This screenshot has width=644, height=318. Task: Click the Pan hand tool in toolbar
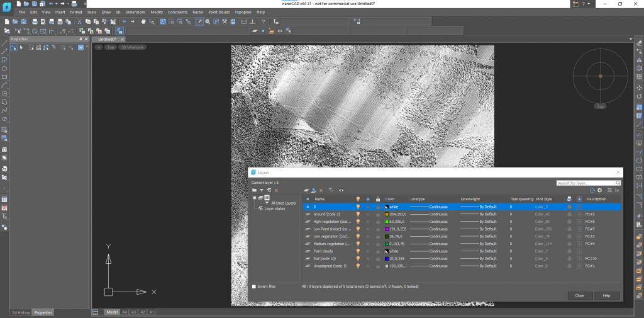point(143,21)
